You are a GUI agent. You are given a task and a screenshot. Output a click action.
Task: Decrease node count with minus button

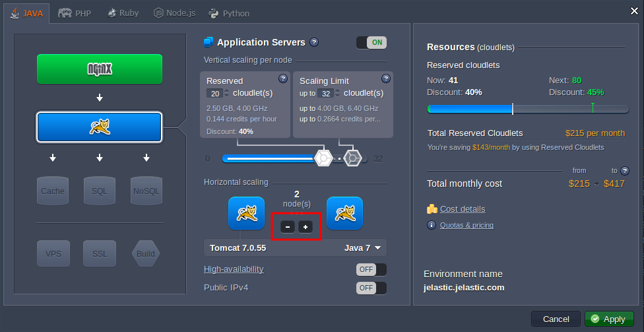tap(288, 227)
